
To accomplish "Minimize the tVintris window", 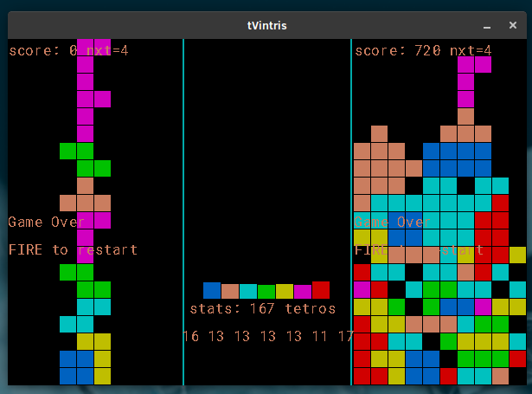I will (x=468, y=26).
